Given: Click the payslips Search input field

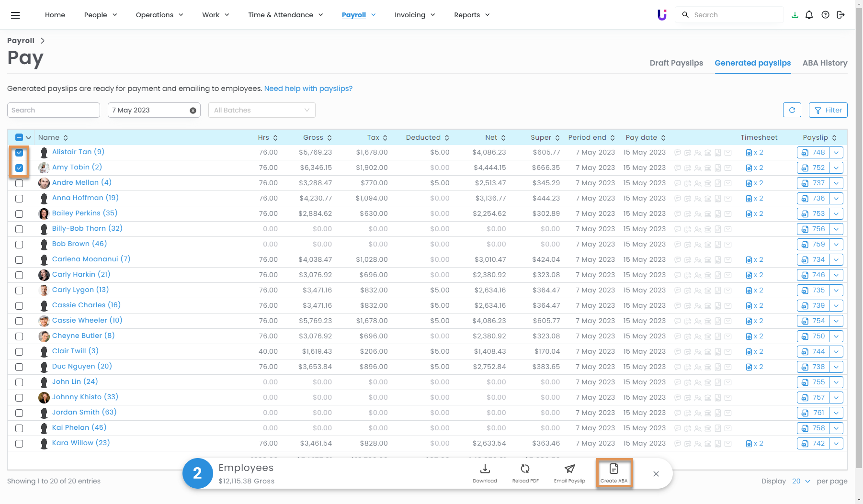Looking at the screenshot, I should click(54, 110).
